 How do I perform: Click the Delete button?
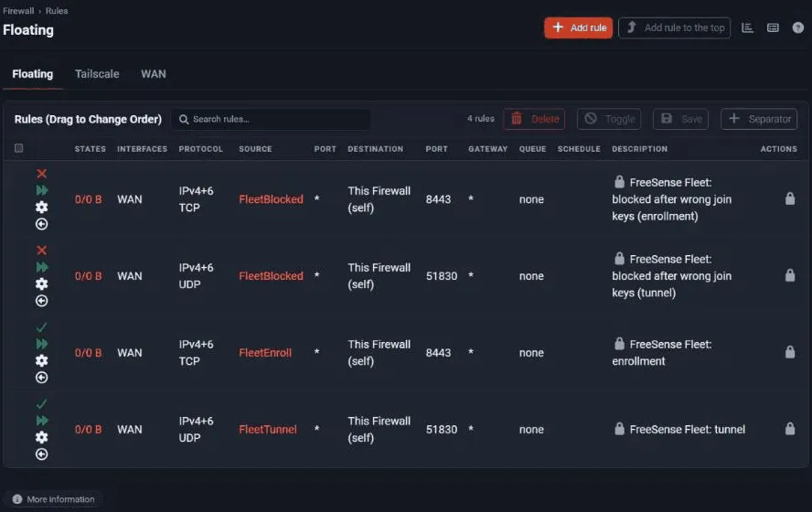tap(534, 119)
